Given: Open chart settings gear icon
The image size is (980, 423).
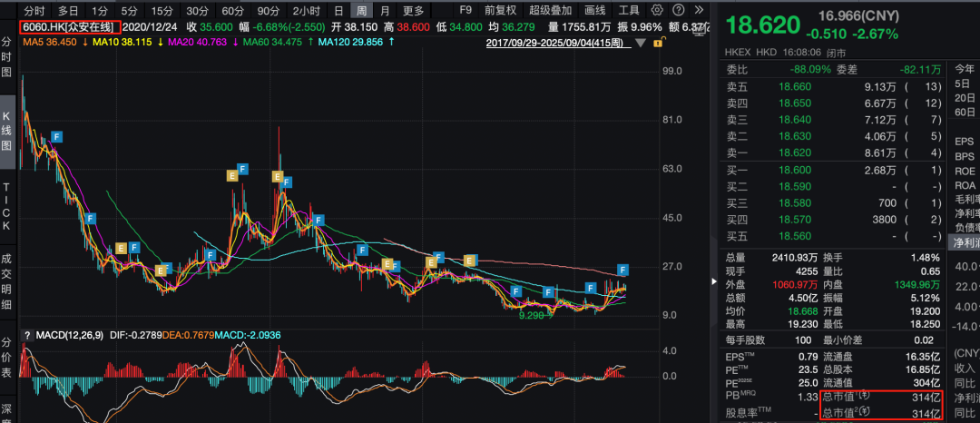Looking at the screenshot, I should (657, 10).
